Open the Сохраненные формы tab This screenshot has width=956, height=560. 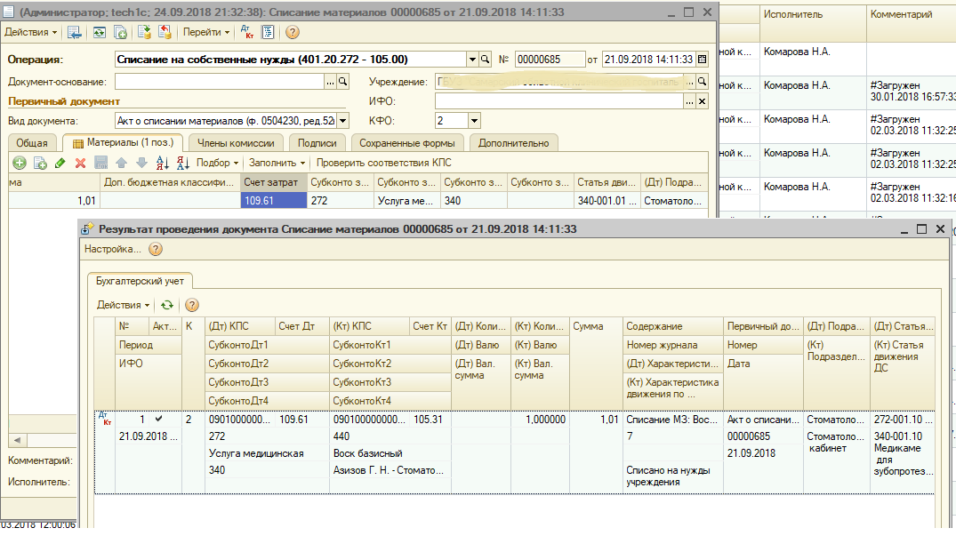coord(406,143)
